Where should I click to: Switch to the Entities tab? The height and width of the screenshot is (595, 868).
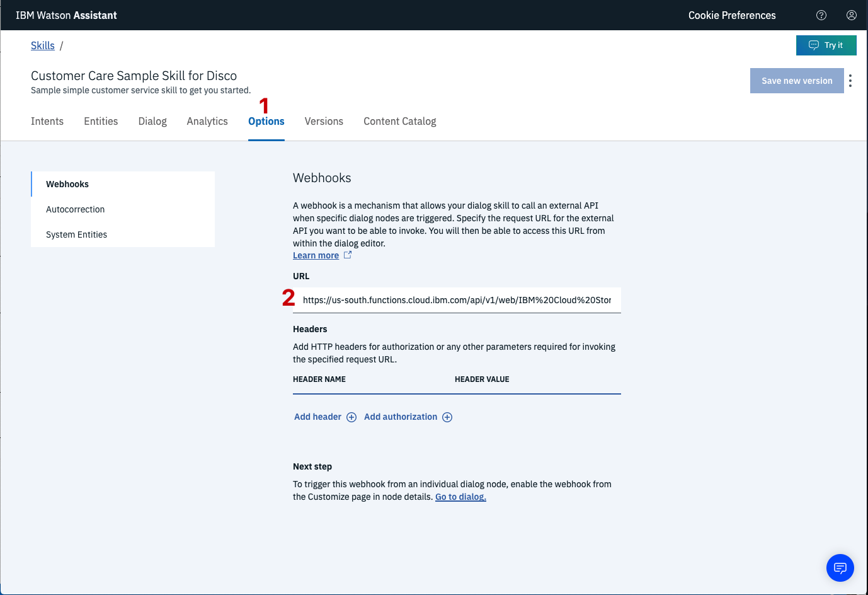101,121
